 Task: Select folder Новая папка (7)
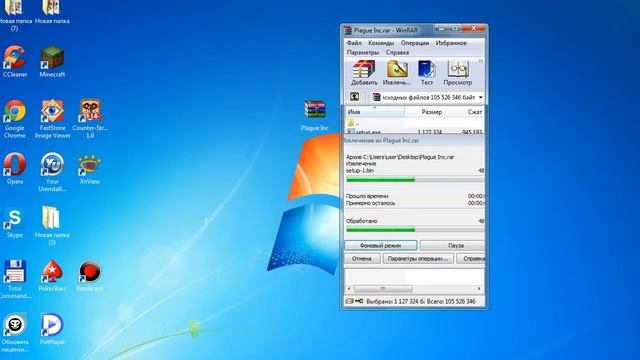tap(15, 16)
